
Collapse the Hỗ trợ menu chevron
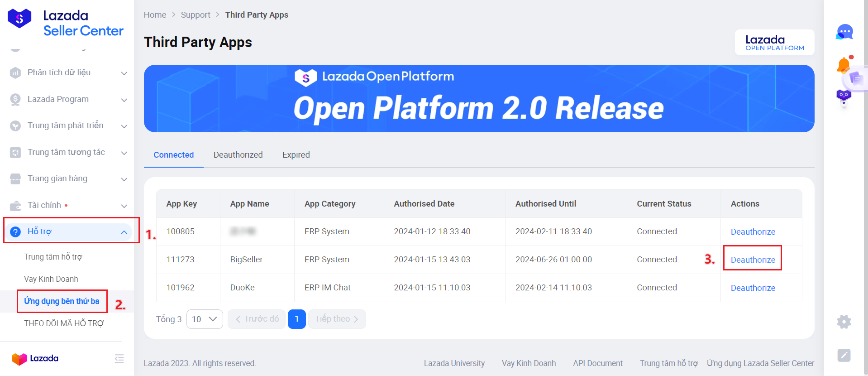[124, 232]
